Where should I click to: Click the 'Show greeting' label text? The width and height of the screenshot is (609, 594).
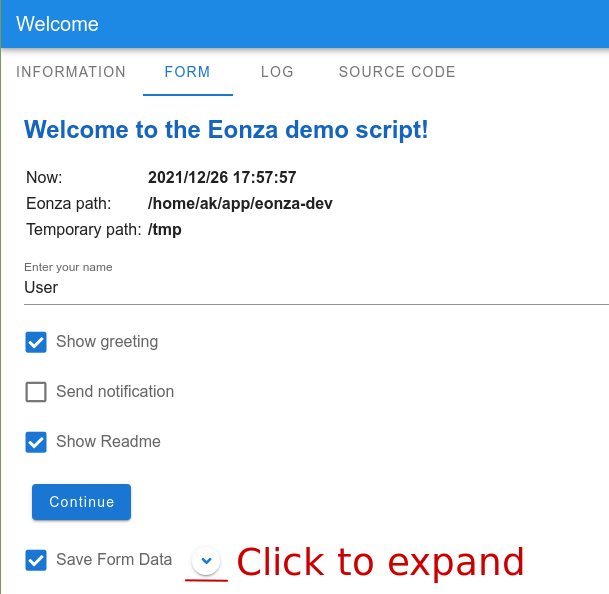coord(107,342)
